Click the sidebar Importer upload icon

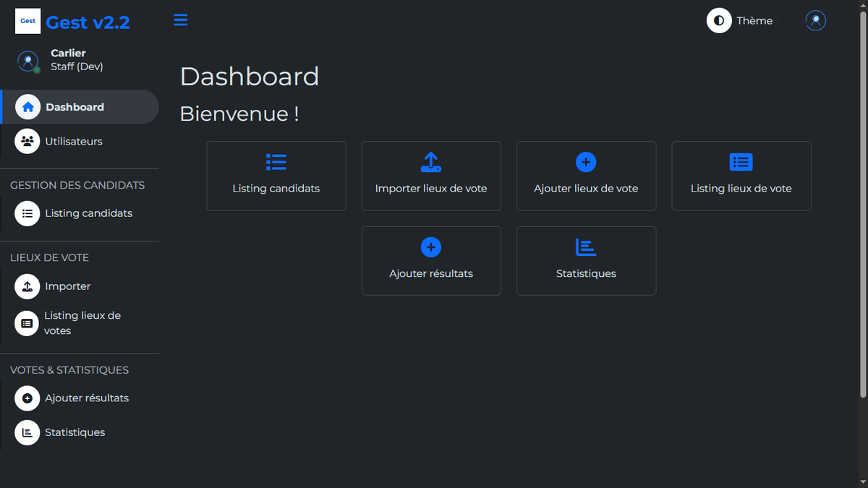pos(27,287)
